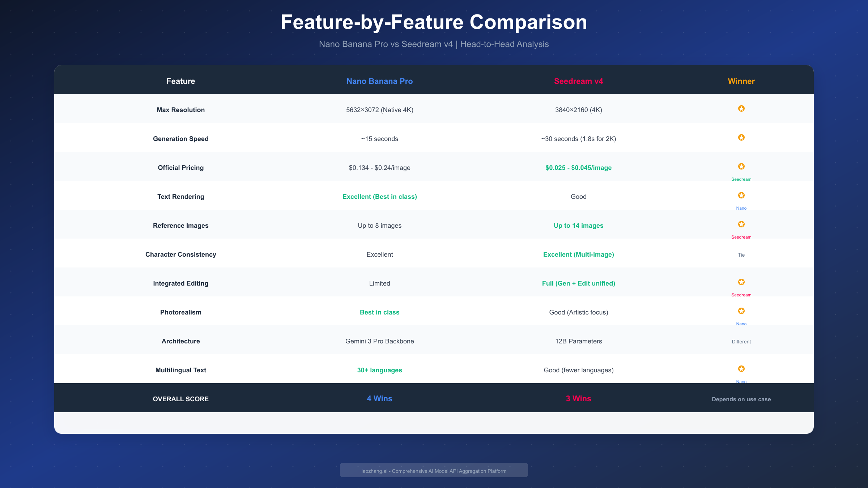Click the Winner column header
868x488 pixels.
(741, 81)
